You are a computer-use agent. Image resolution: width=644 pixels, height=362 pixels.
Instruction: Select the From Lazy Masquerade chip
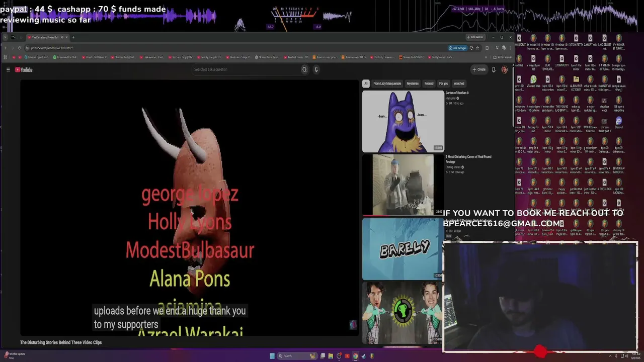[387, 83]
